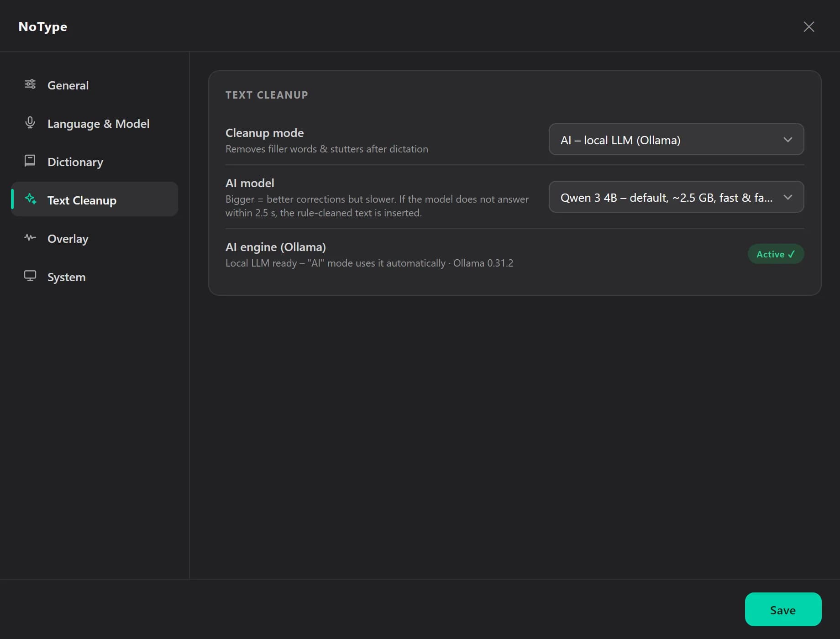Click the Dictionary book icon
This screenshot has width=840, height=639.
[30, 161]
